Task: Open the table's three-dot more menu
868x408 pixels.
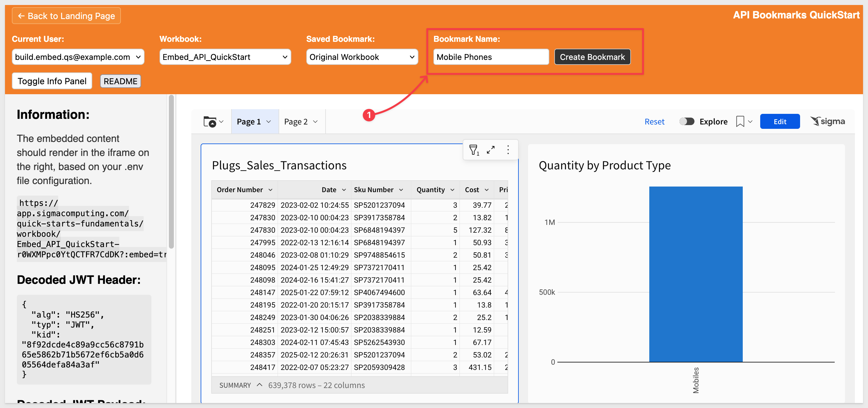Action: pos(508,150)
